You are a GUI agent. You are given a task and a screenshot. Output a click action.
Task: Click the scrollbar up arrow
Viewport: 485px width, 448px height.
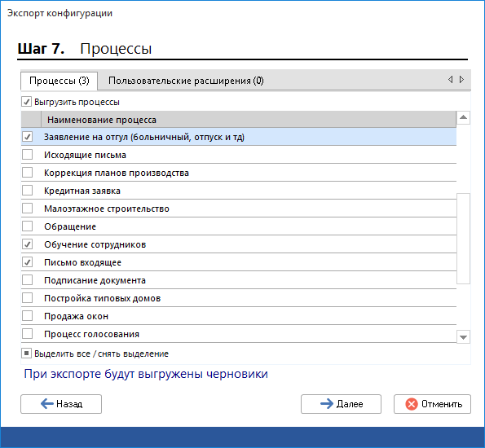[463, 117]
